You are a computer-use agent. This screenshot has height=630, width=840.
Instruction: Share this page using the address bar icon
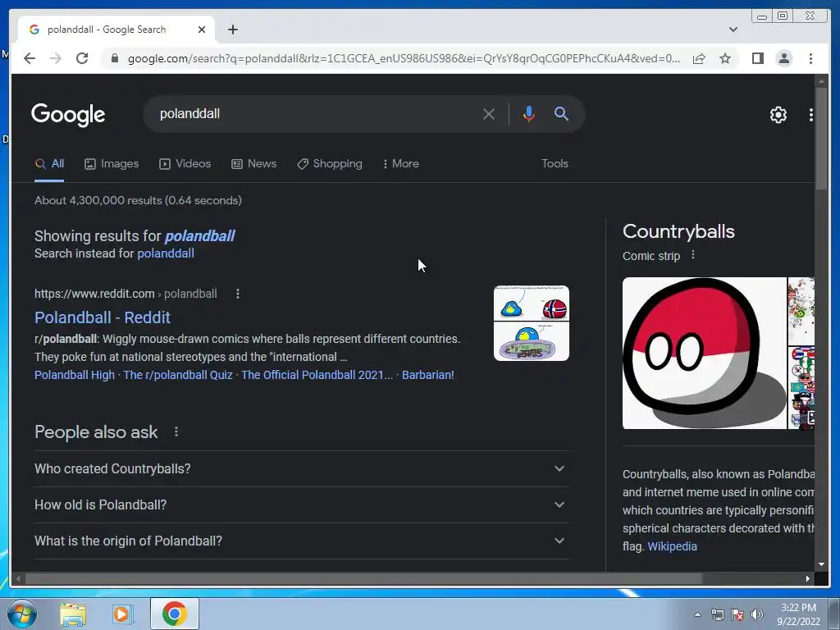[x=699, y=58]
